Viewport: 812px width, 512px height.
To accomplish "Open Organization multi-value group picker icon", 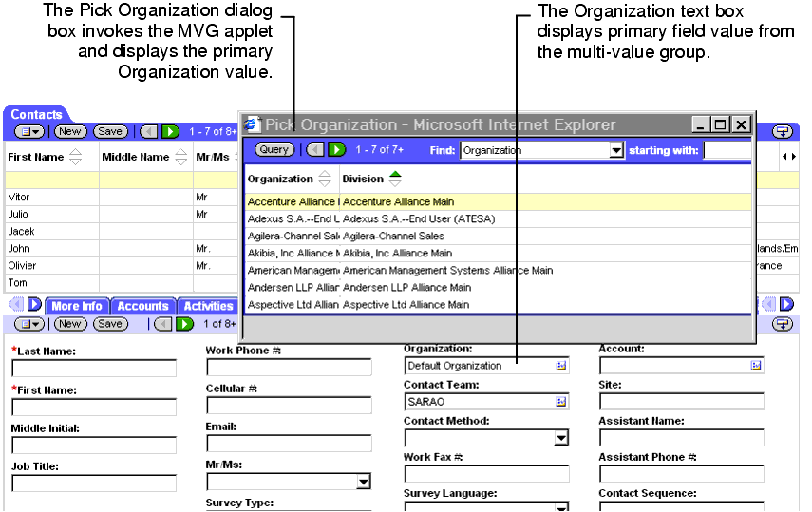I will pyautogui.click(x=561, y=366).
